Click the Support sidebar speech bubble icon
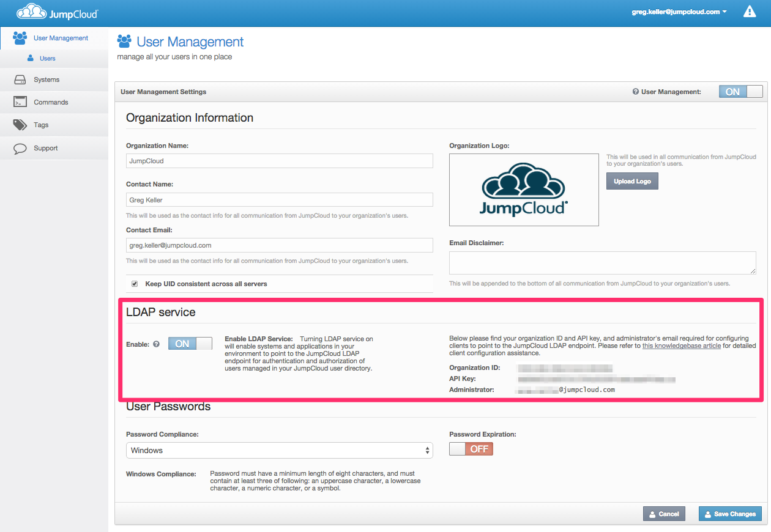Viewport: 771px width, 532px height. (20, 148)
